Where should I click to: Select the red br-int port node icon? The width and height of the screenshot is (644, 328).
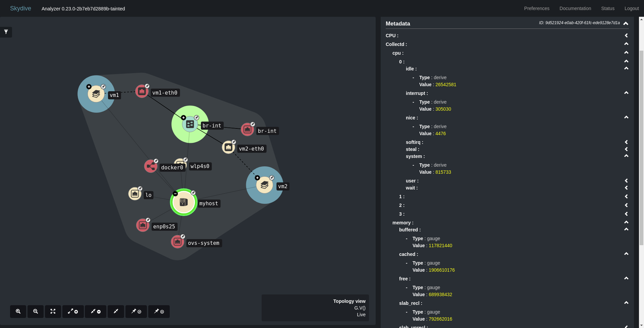(x=248, y=129)
